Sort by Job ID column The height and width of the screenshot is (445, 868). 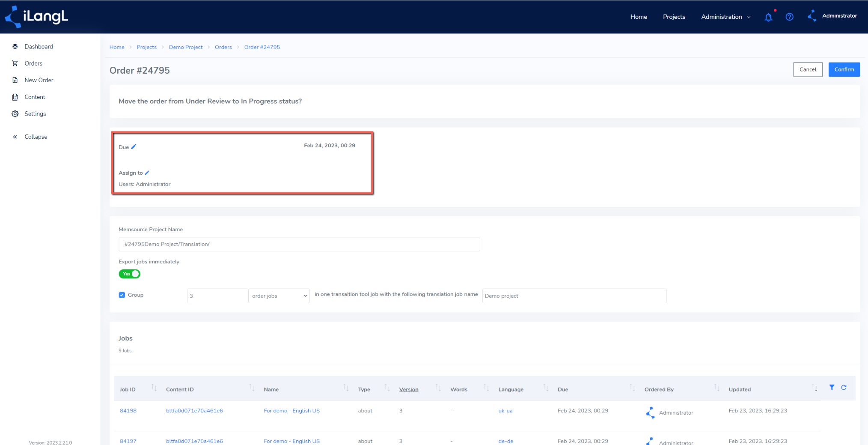[154, 388]
